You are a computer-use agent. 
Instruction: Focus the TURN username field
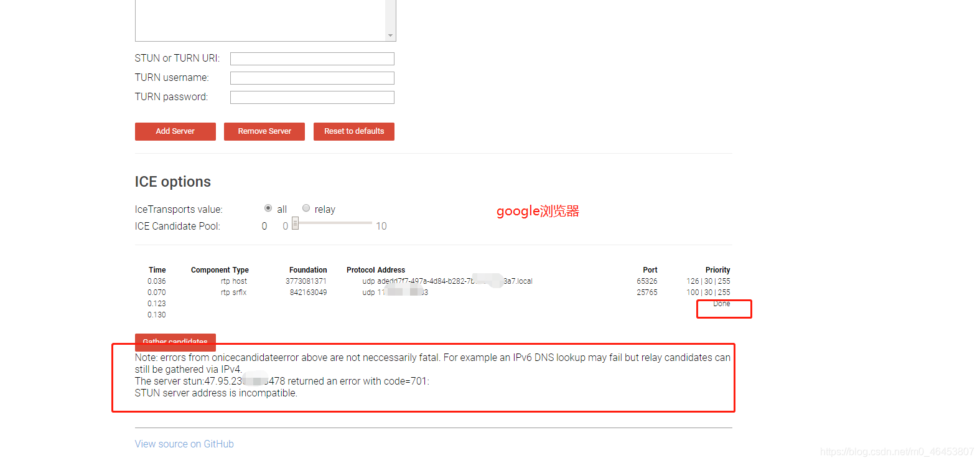(x=312, y=78)
